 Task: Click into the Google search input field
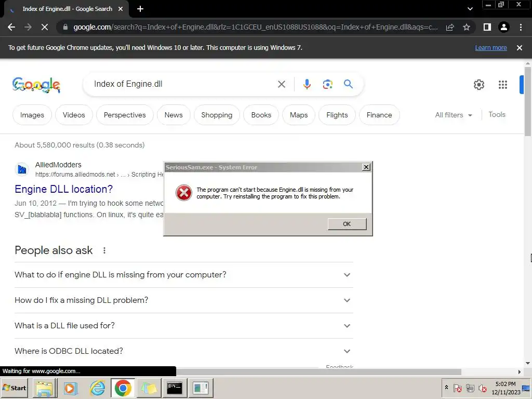tap(181, 84)
